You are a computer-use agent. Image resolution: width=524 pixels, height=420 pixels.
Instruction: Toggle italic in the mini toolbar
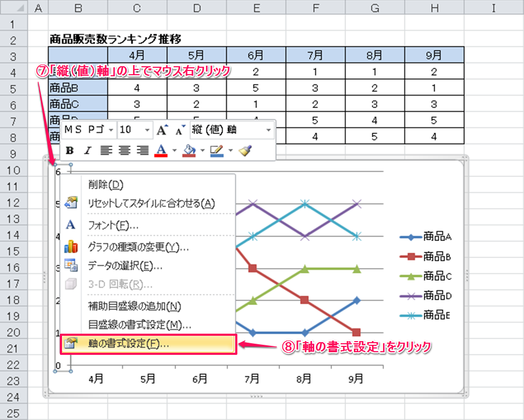(87, 150)
